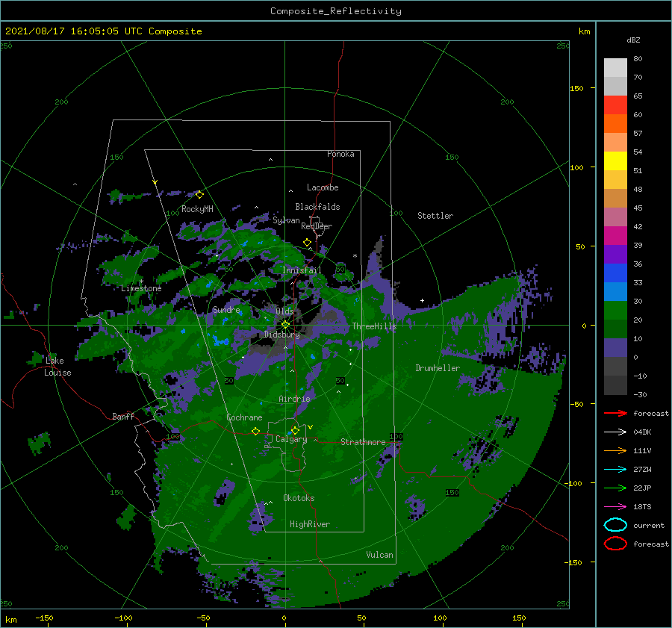Viewport: 672px width, 628px height.
Task: Select the yellow diamond marker at radar center
Action: tap(285, 325)
